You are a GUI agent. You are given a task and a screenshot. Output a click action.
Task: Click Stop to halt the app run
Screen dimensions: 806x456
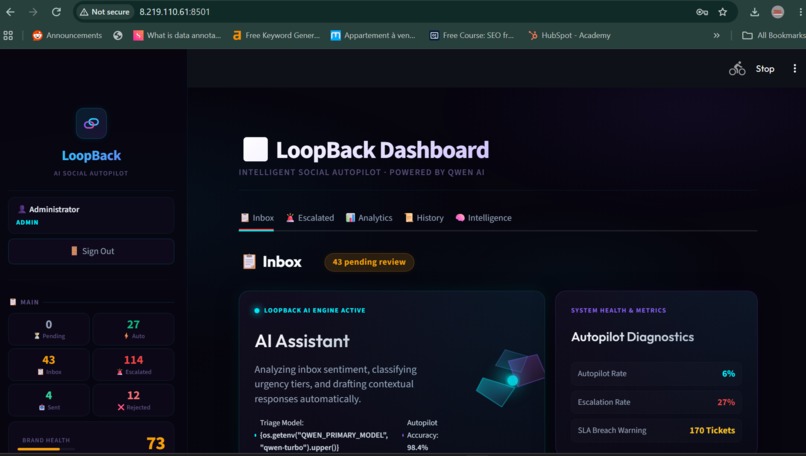click(x=765, y=69)
